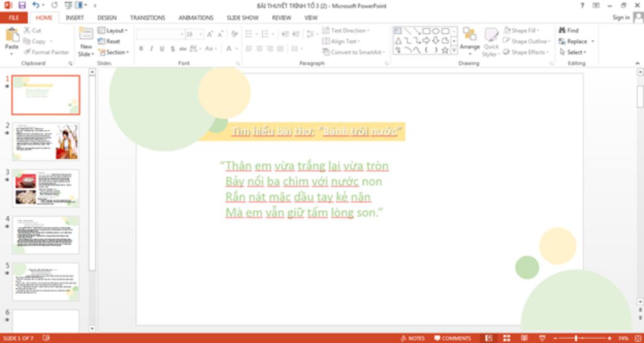The width and height of the screenshot is (644, 343).
Task: Apply strikethrough formatting
Action: tap(183, 49)
